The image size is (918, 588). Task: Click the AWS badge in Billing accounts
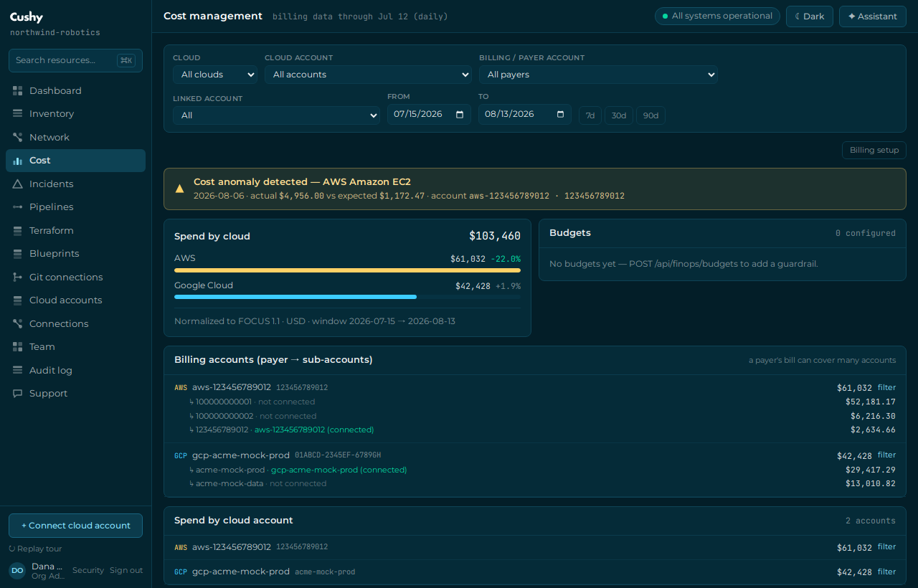pyautogui.click(x=181, y=388)
